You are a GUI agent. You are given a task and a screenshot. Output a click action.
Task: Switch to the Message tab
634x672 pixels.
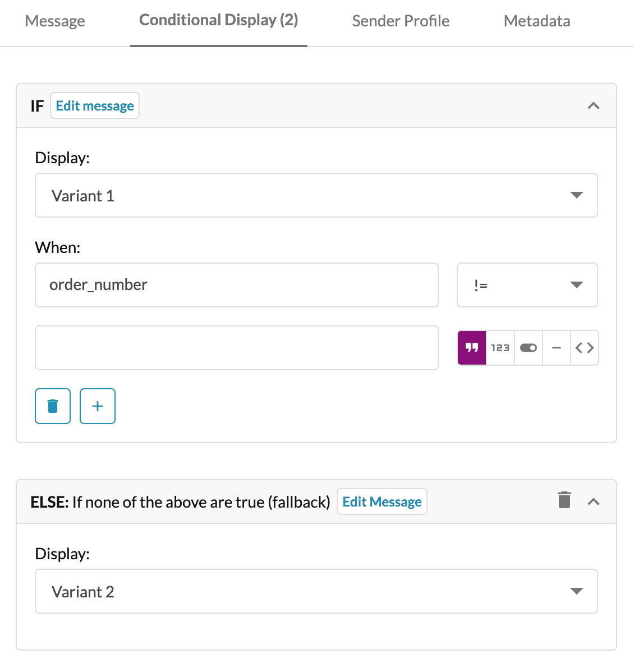pos(55,21)
